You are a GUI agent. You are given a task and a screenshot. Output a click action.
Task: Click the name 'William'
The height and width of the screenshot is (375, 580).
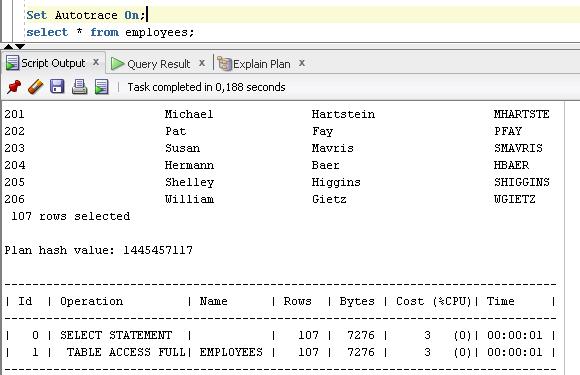point(189,199)
